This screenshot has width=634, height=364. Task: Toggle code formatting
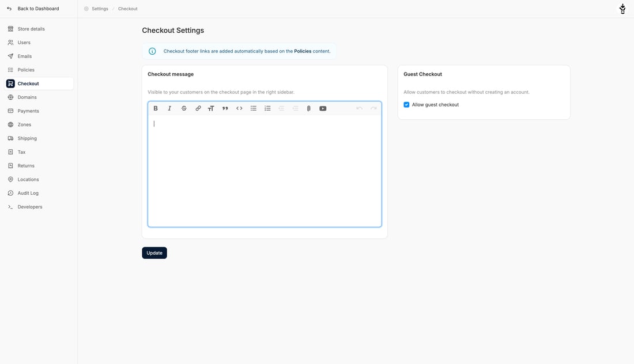pyautogui.click(x=239, y=108)
